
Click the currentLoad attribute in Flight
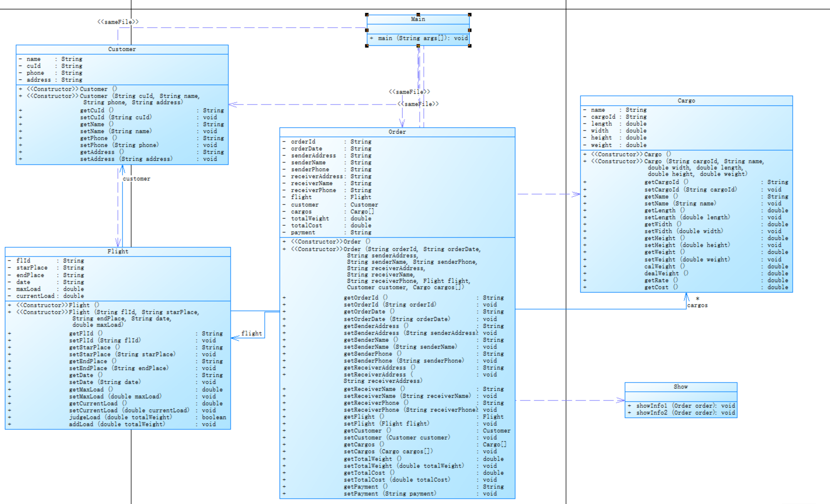(x=35, y=296)
